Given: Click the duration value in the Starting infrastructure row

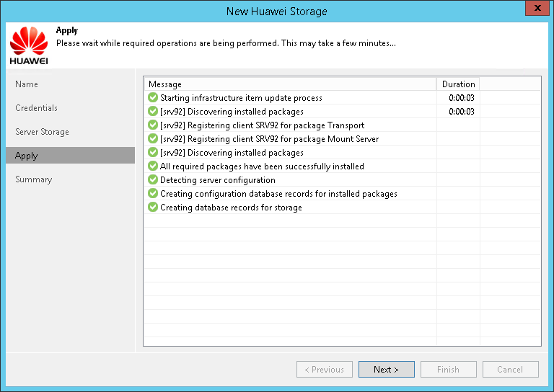Looking at the screenshot, I should tap(461, 98).
